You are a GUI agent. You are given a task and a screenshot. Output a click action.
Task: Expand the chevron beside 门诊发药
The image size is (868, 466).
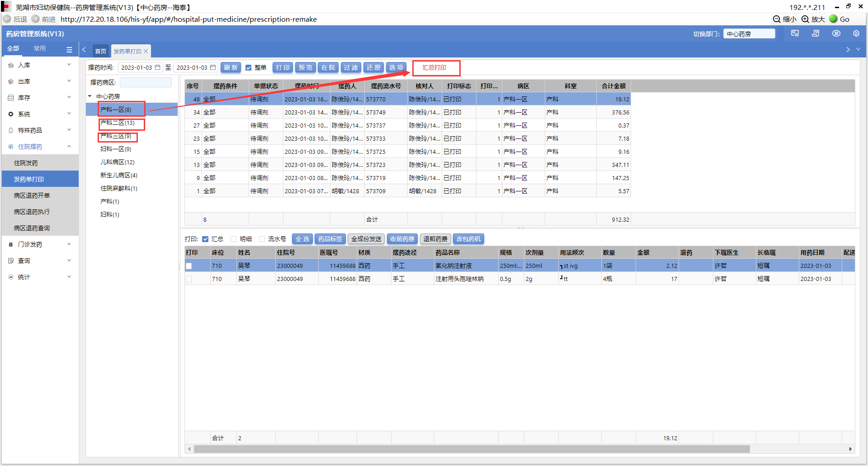(69, 244)
